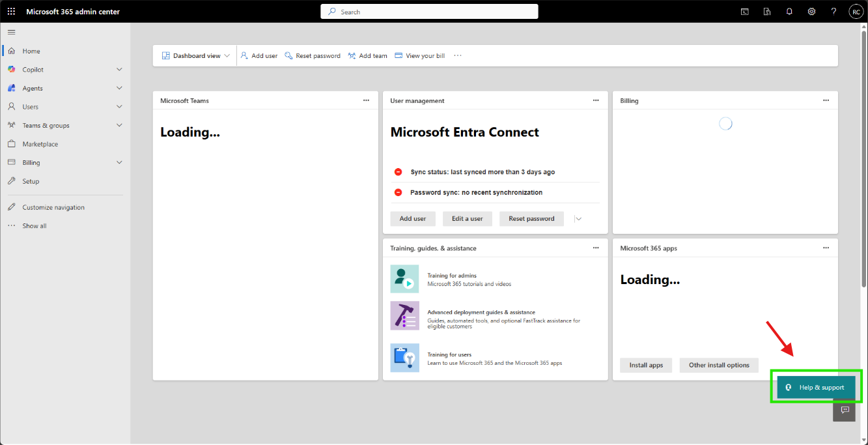Go to Home in the sidebar
The height and width of the screenshot is (445, 868).
tap(31, 51)
